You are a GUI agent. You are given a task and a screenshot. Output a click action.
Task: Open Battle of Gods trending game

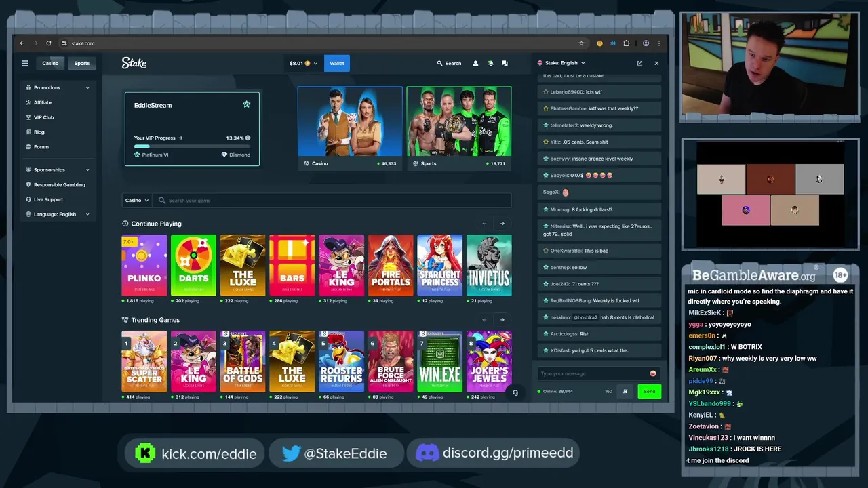(x=243, y=361)
